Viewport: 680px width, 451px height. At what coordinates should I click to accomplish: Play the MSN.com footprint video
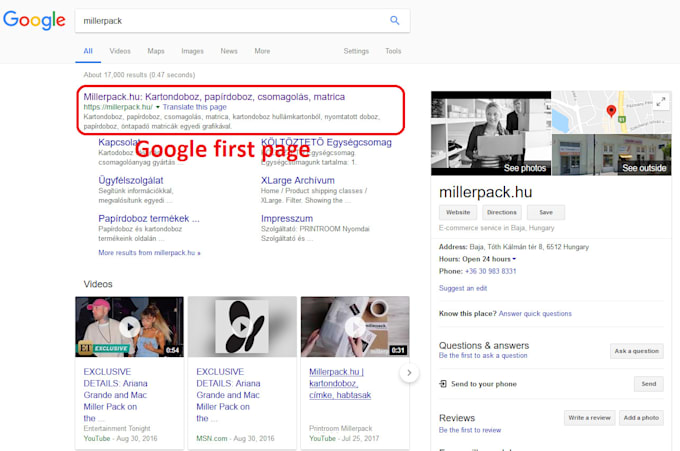(242, 327)
